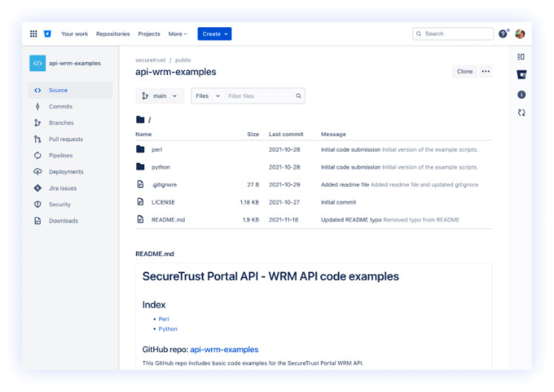The image size is (554, 392).
Task: Click the 'Initial code submission' message for perl
Action: tap(351, 150)
